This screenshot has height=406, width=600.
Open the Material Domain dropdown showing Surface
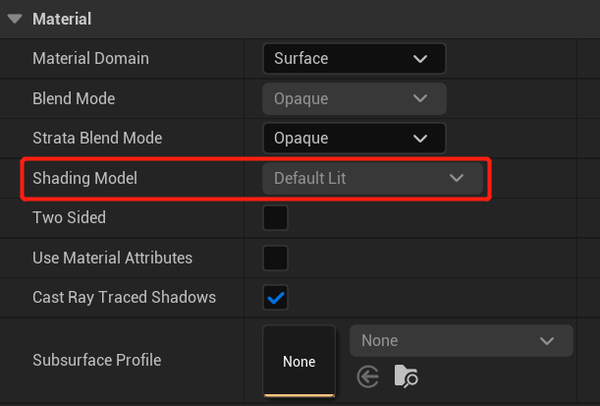353,59
